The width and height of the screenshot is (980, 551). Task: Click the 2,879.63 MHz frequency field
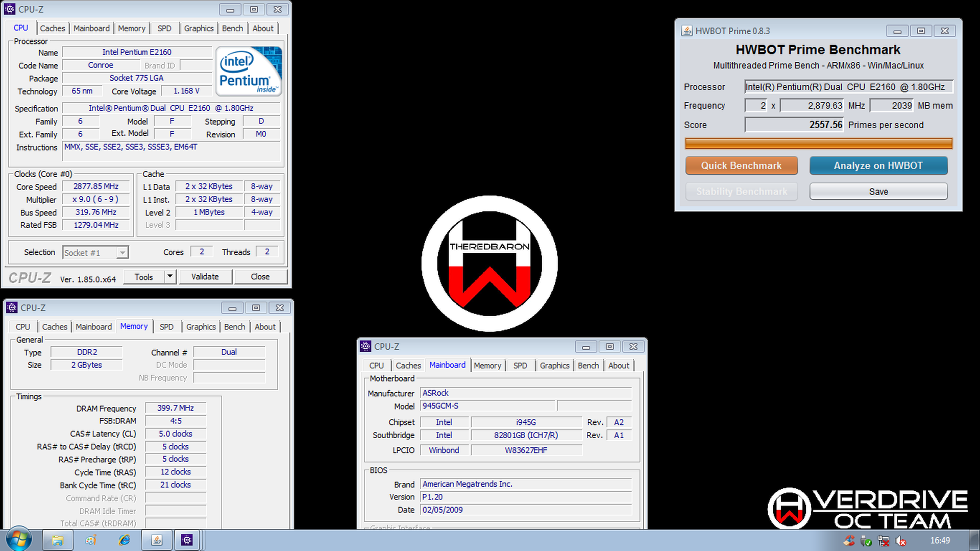[812, 106]
